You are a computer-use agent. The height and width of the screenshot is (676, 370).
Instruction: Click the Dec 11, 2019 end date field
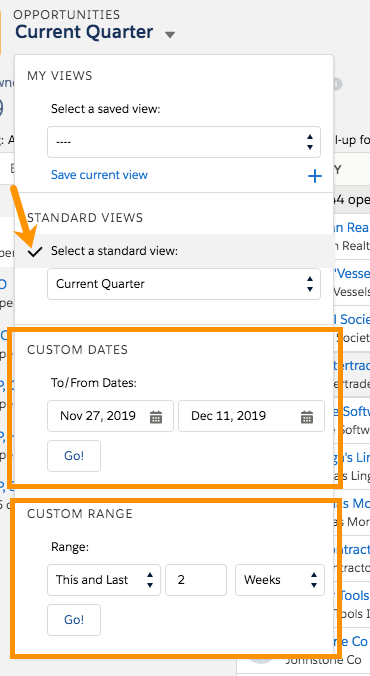tap(251, 416)
